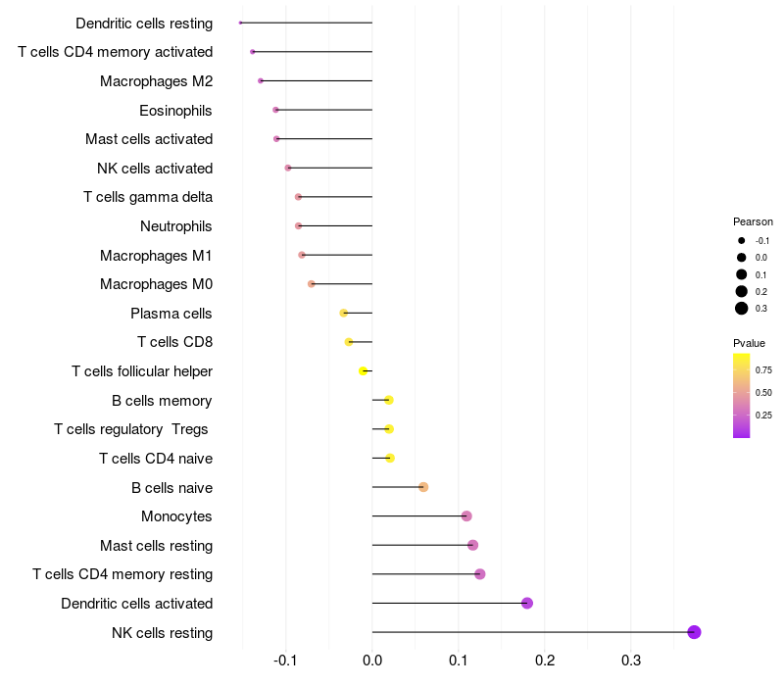Select the Eosinophils data point
Viewport: 784px width, 686px height.
[275, 110]
